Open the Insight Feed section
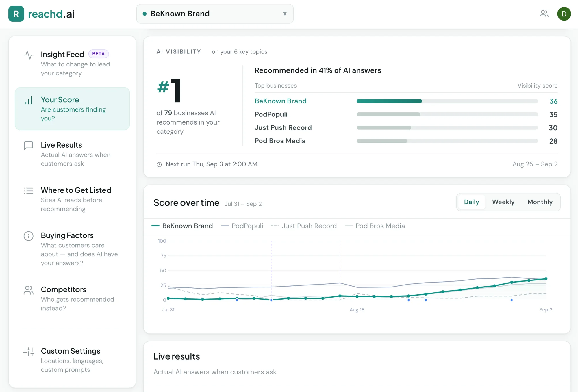This screenshot has height=392, width=578. coord(72,63)
